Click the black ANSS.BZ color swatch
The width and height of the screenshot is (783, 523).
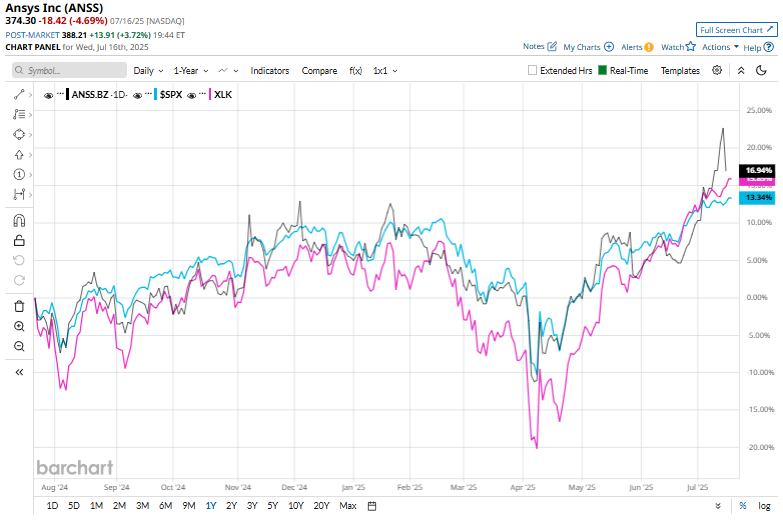point(67,94)
